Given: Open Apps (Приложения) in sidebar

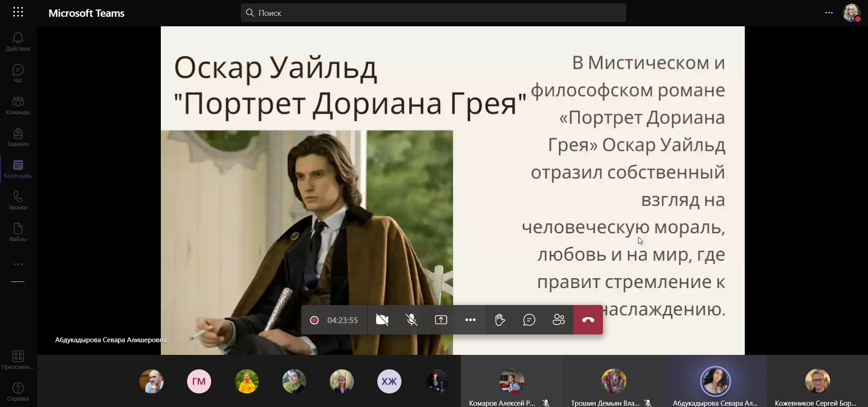Looking at the screenshot, I should [18, 360].
